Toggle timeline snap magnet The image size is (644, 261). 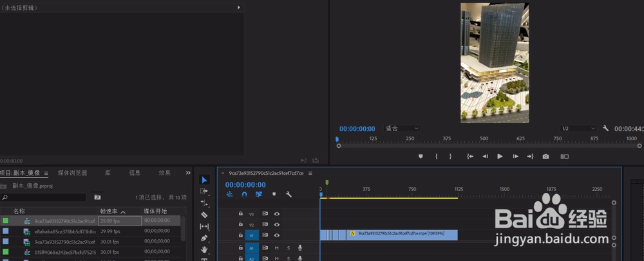click(244, 194)
